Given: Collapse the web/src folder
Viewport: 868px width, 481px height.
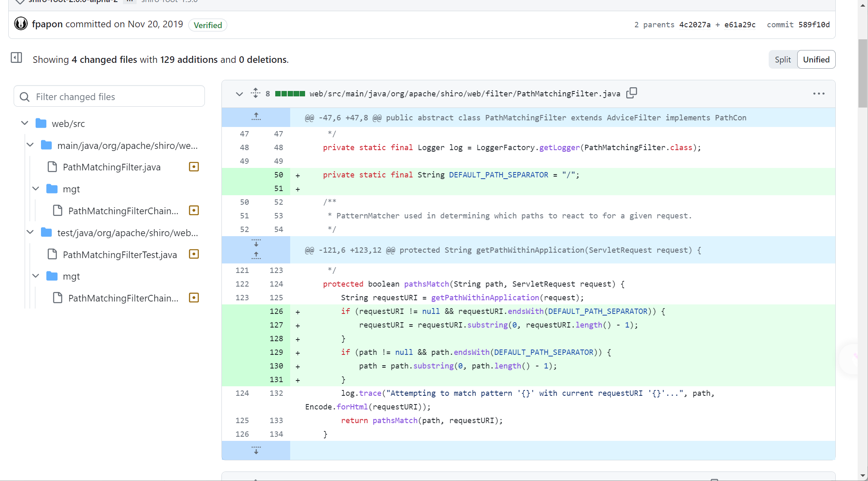Looking at the screenshot, I should [25, 123].
